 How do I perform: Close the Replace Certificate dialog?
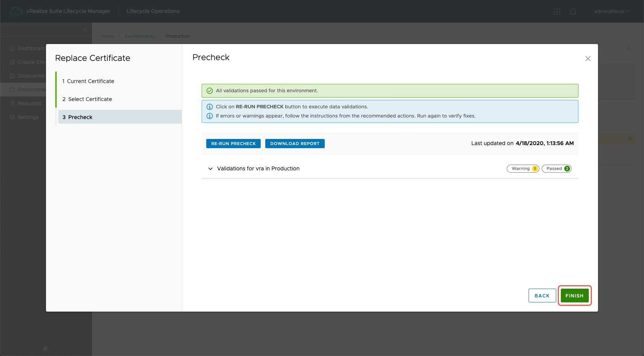click(x=588, y=59)
